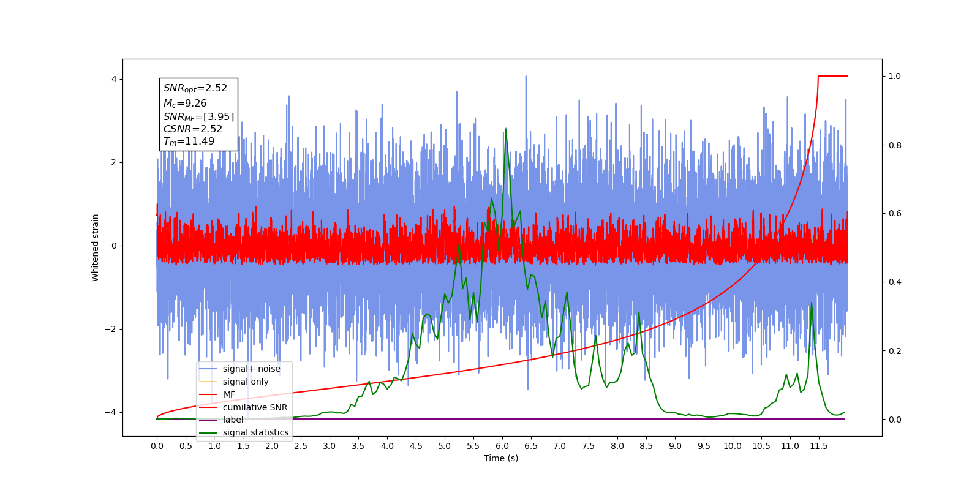Click the CSNR=2.52 annotation text

point(193,129)
